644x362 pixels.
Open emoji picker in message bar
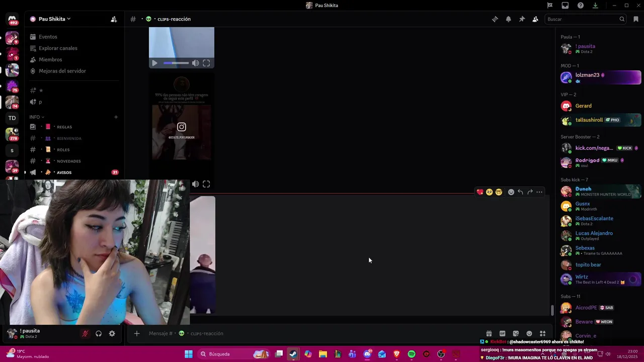[x=529, y=333]
